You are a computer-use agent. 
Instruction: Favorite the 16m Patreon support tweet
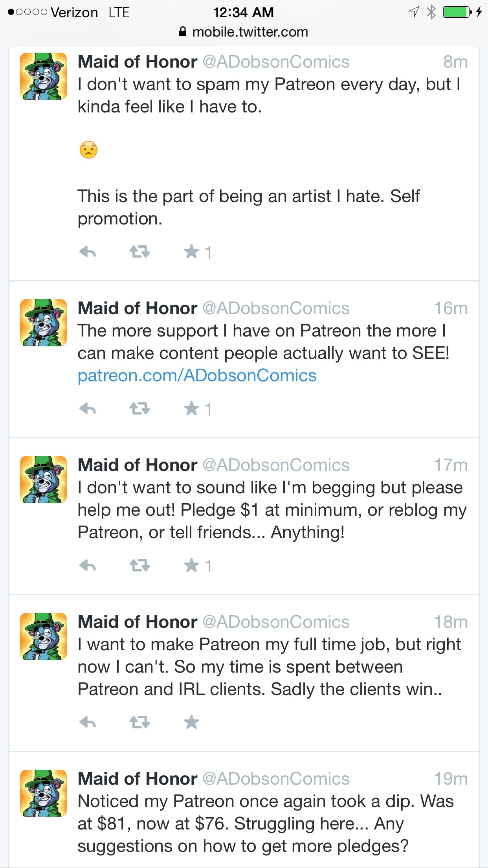(x=192, y=409)
